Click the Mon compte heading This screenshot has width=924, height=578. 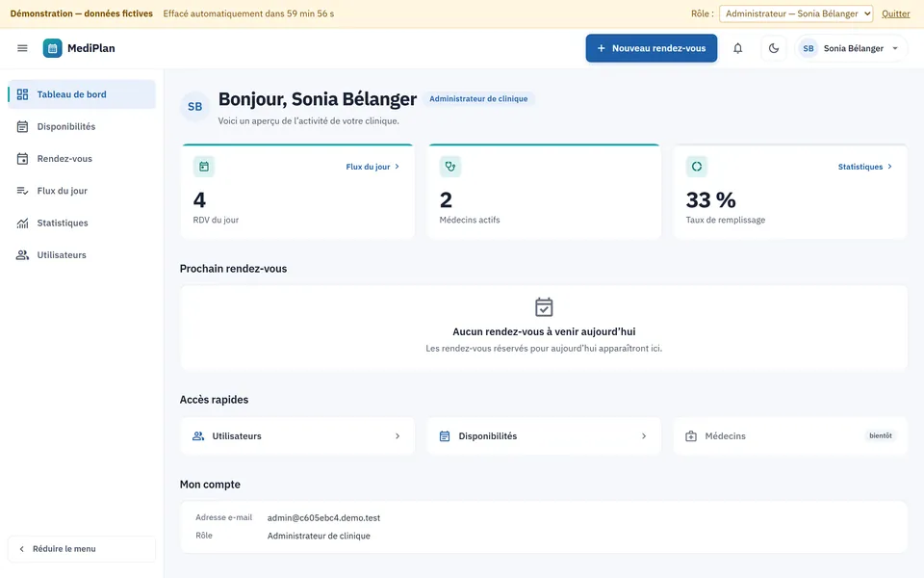[x=210, y=485]
